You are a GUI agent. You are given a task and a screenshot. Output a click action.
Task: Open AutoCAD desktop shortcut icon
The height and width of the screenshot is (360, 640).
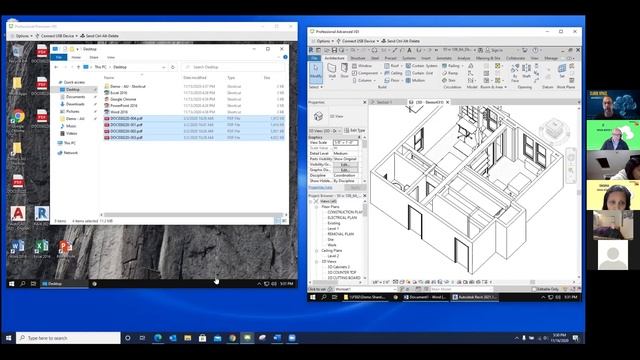pos(18,216)
